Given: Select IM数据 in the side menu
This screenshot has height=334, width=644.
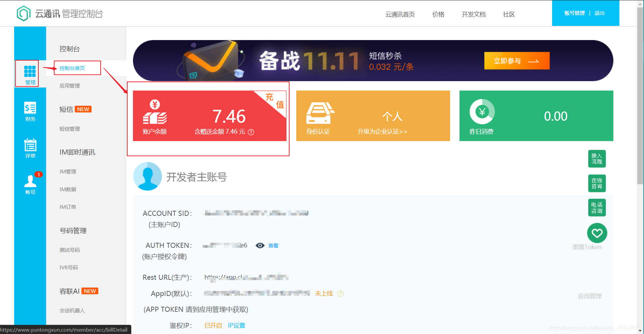Looking at the screenshot, I should 68,189.
